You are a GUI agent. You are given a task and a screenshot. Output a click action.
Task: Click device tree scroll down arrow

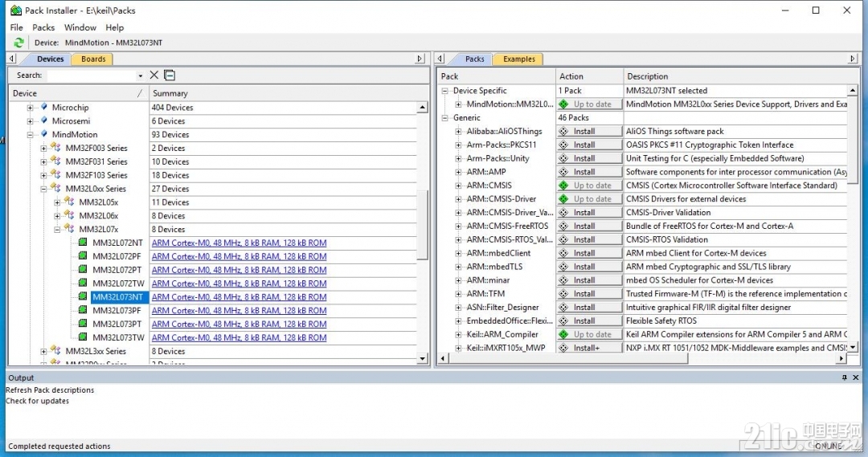pyautogui.click(x=423, y=358)
